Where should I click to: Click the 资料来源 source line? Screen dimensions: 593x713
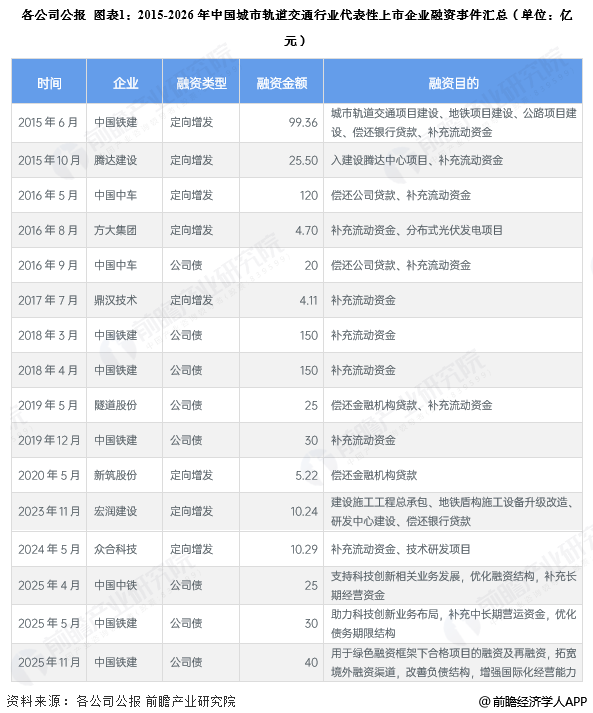pos(121,701)
